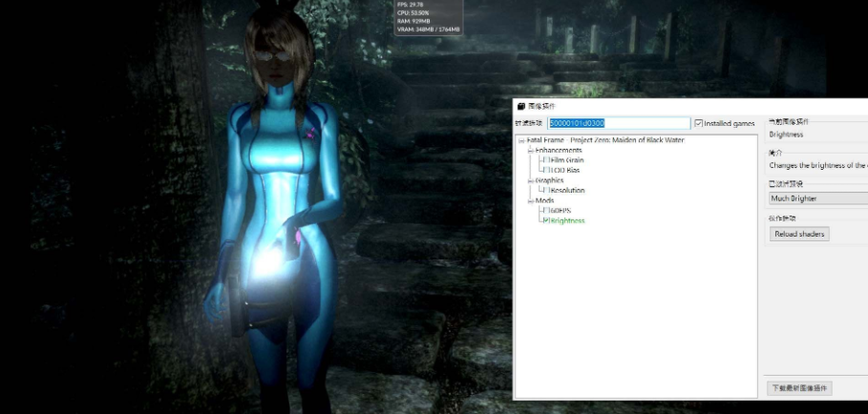Screen dimensions: 868x414
Task: Click the RAM usage text in overlay
Action: tap(413, 21)
